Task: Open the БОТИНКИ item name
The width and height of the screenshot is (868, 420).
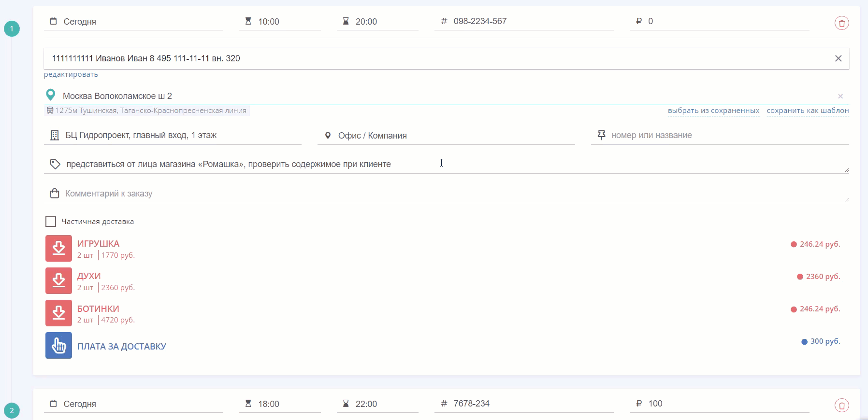Action: 98,308
